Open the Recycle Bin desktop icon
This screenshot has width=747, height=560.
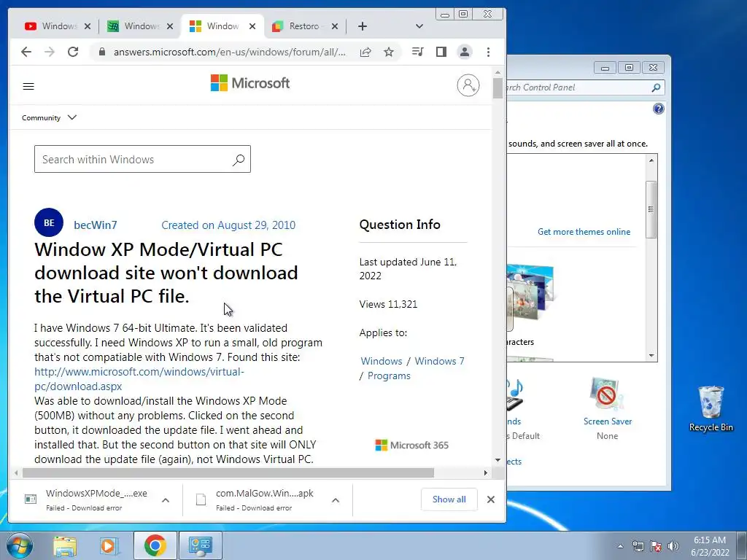(x=711, y=408)
